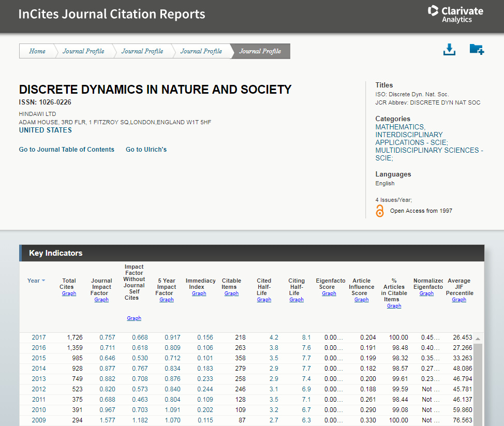Show graph for 5 Year Impact Factor
The height and width of the screenshot is (426, 504).
167,300
